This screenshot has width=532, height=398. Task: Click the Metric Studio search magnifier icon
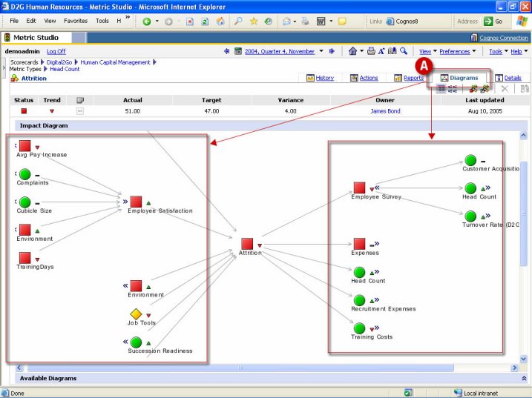[404, 51]
